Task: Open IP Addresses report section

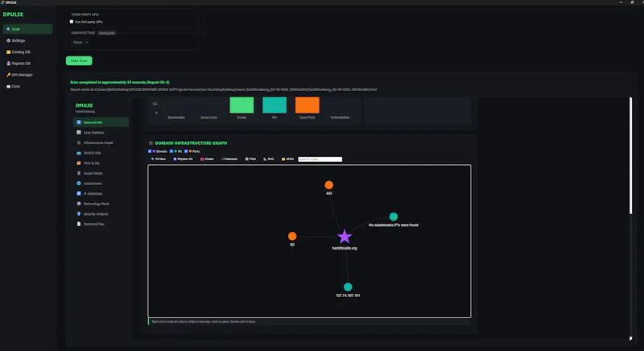Action: pos(101,193)
